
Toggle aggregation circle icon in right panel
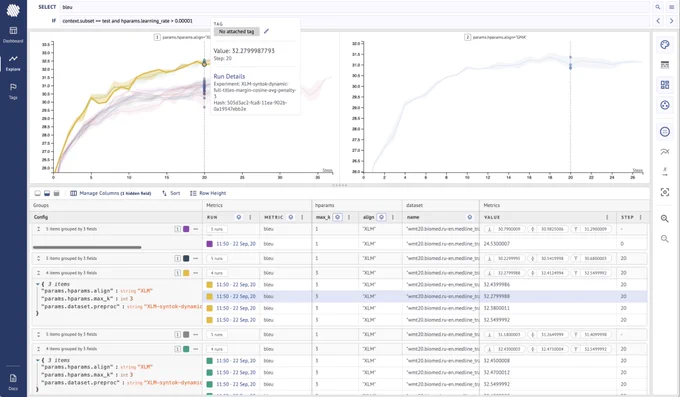tap(664, 105)
